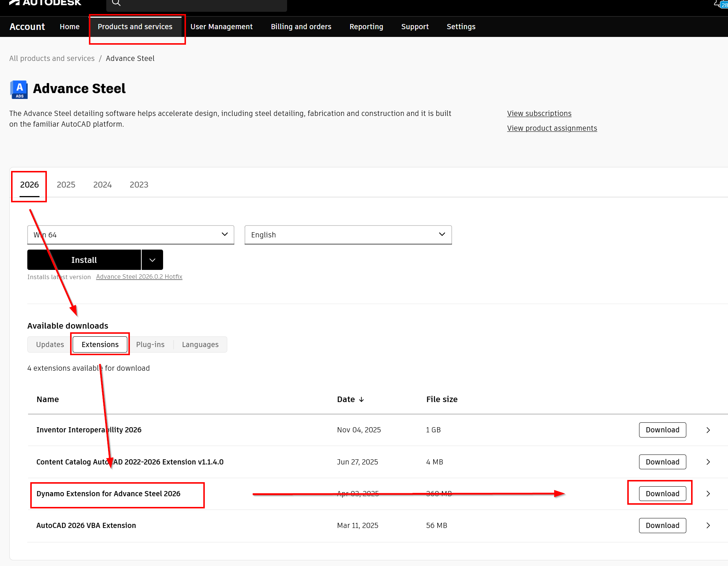Click the Advance Steel product icon
The width and height of the screenshot is (728, 566).
(x=19, y=89)
